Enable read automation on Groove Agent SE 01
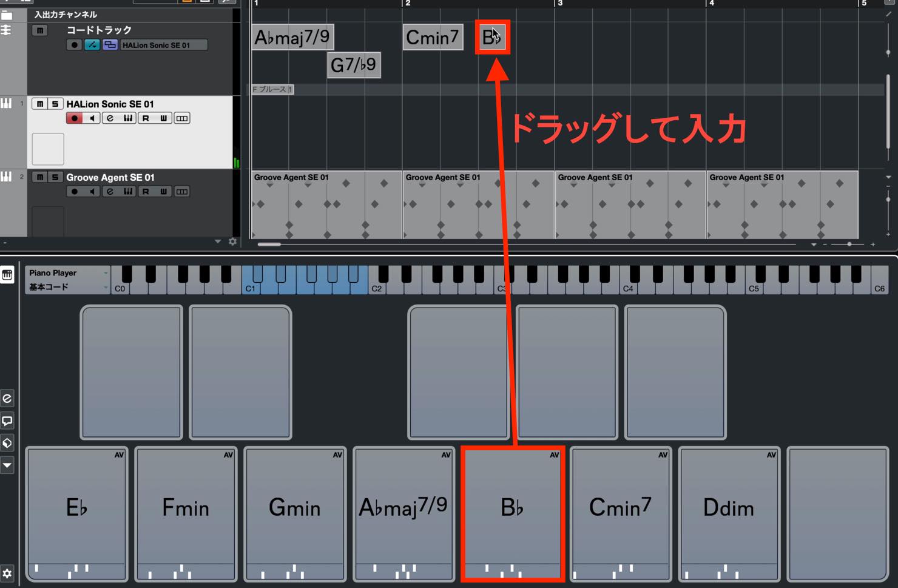 146,192
